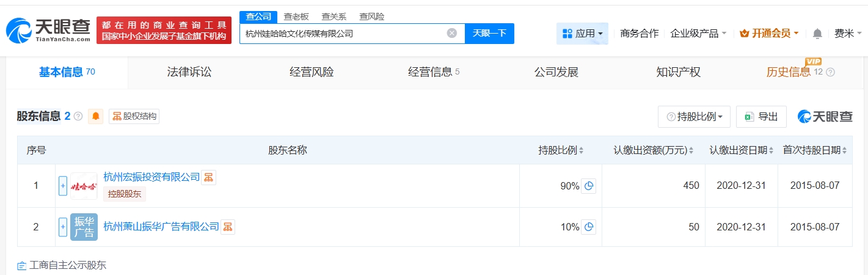Image resolution: width=868 pixels, height=275 pixels.
Task: Sort by 认缴出资额 column header
Action: (x=654, y=150)
